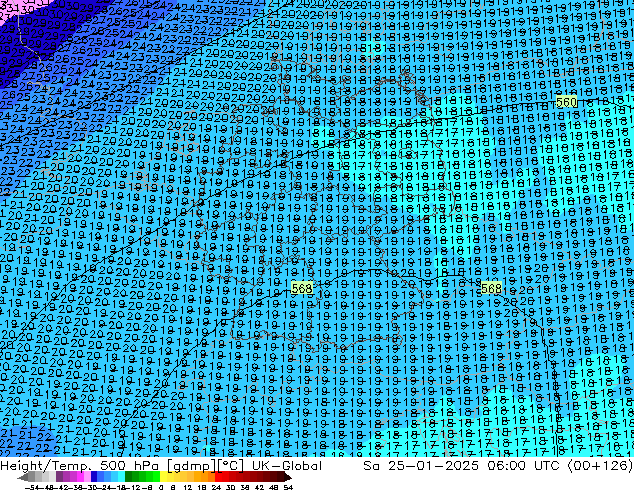Click the Sa 25-01-2025 date text

(421, 466)
